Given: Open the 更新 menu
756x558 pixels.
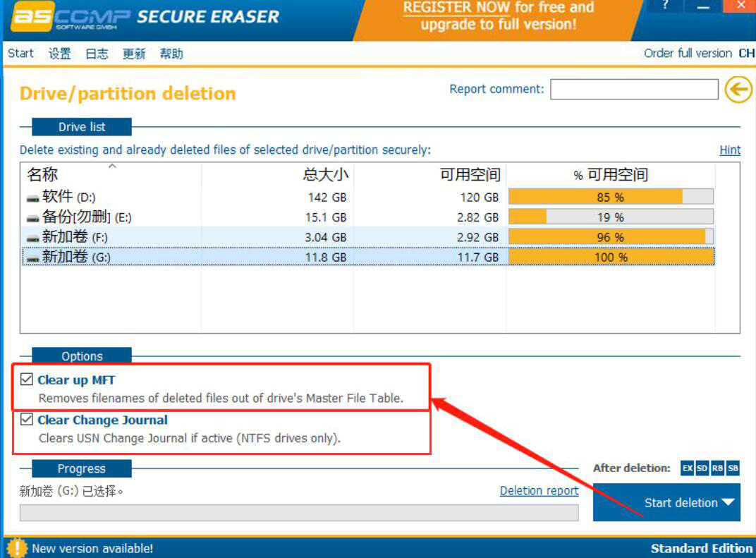Looking at the screenshot, I should [x=134, y=54].
